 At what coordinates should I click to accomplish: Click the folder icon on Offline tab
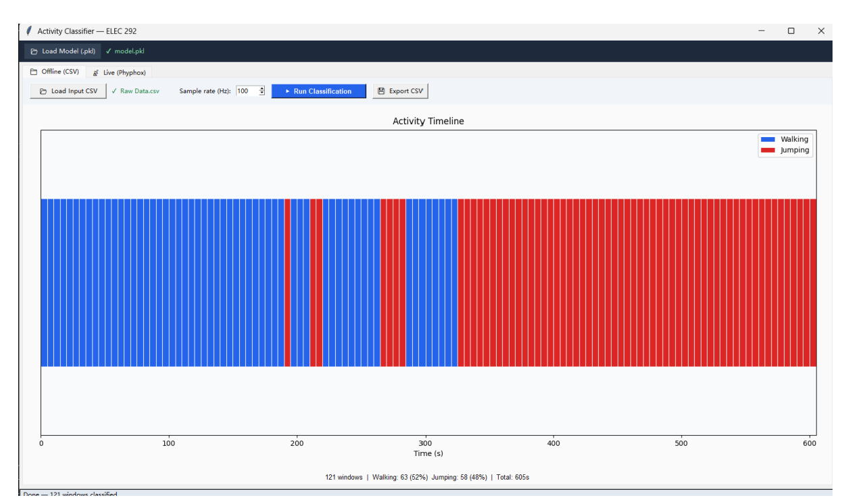coord(33,72)
